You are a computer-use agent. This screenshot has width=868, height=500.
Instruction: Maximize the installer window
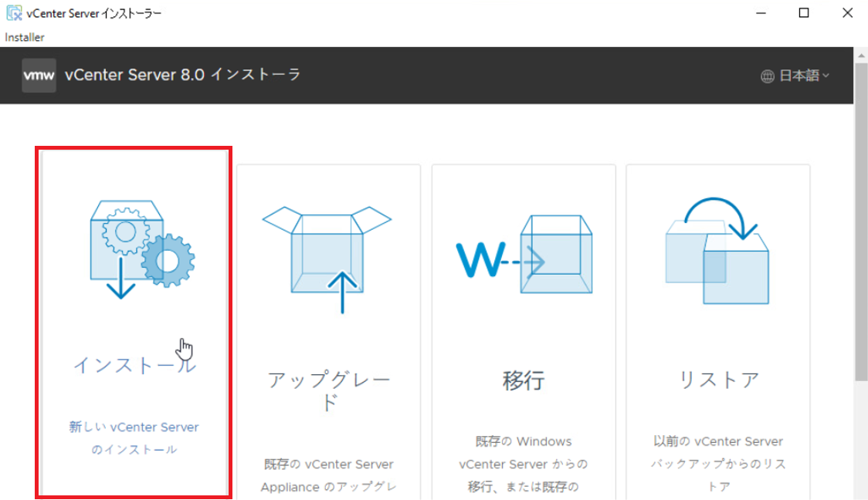coord(804,12)
